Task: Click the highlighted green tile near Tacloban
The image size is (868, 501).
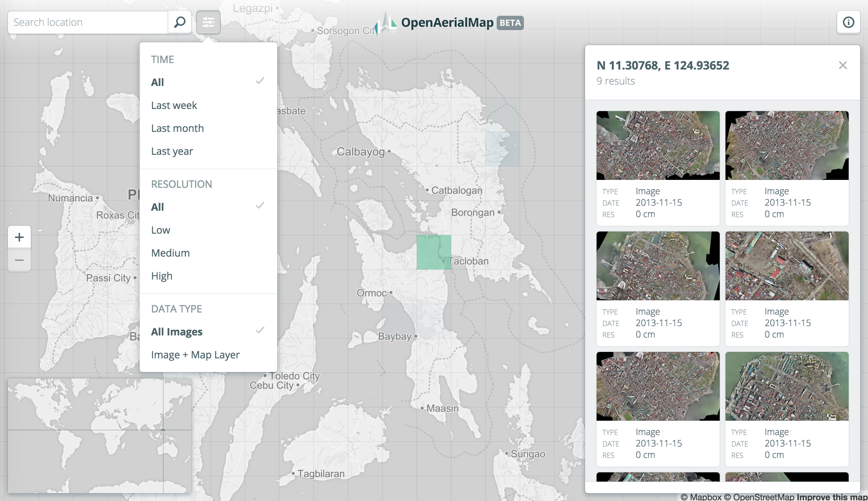Action: tap(434, 252)
